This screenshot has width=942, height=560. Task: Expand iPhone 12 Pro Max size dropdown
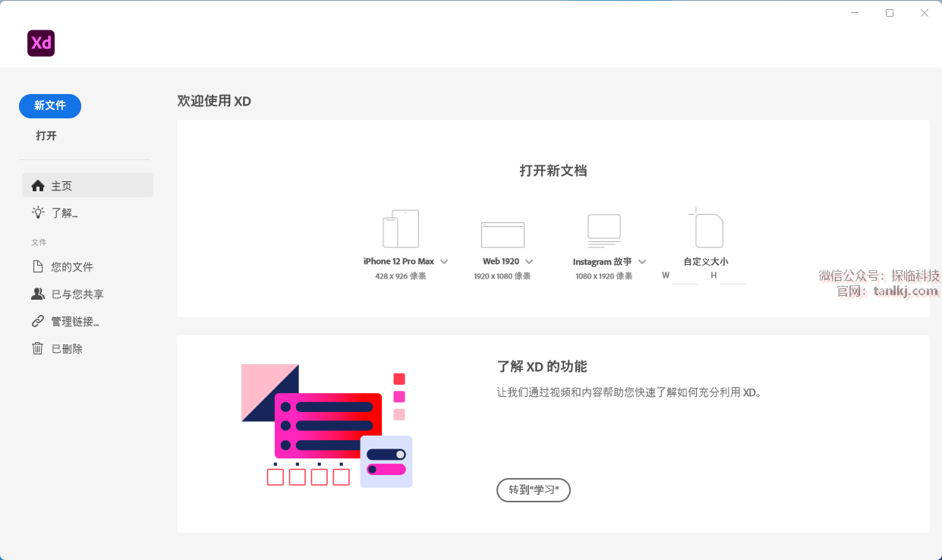click(x=444, y=261)
